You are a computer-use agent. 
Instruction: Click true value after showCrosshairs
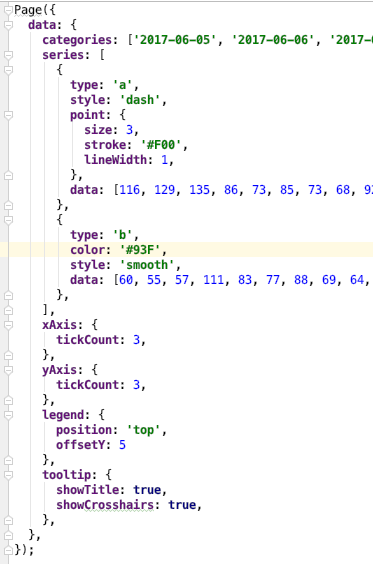coord(182,505)
